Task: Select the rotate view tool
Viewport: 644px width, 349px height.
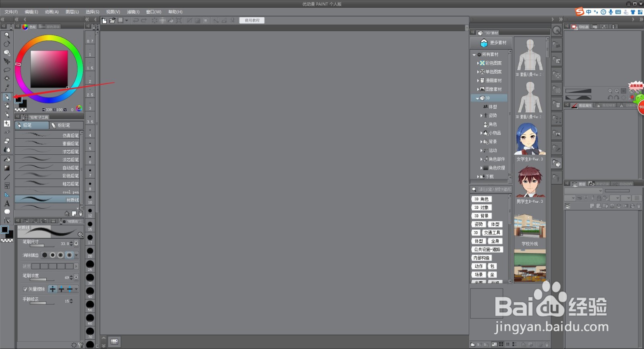Action: pyautogui.click(x=7, y=44)
